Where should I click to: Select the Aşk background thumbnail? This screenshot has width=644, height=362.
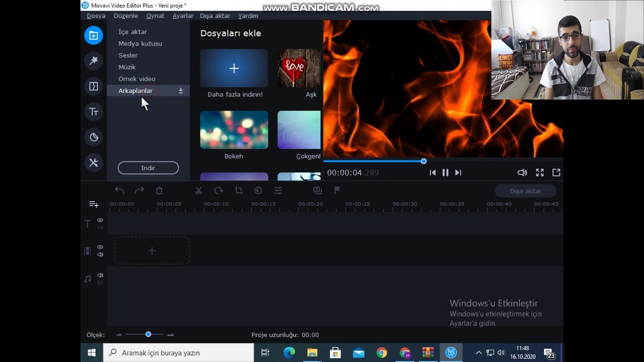(299, 68)
